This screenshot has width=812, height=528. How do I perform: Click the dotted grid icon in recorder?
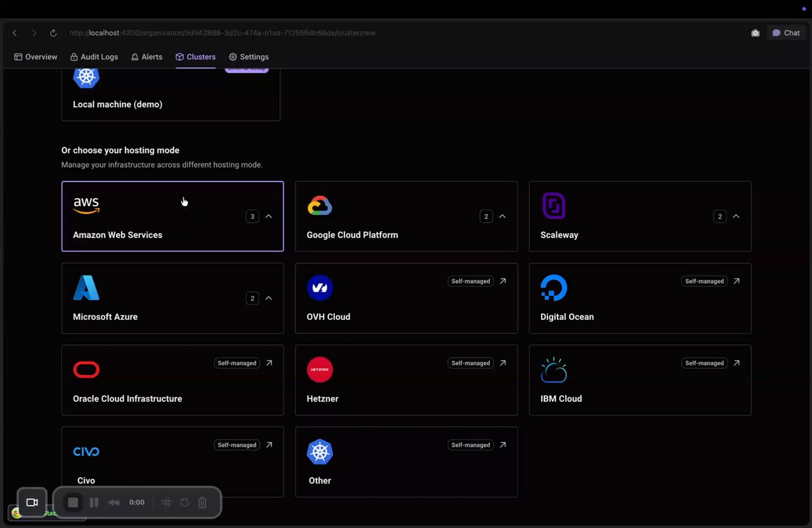click(x=167, y=503)
